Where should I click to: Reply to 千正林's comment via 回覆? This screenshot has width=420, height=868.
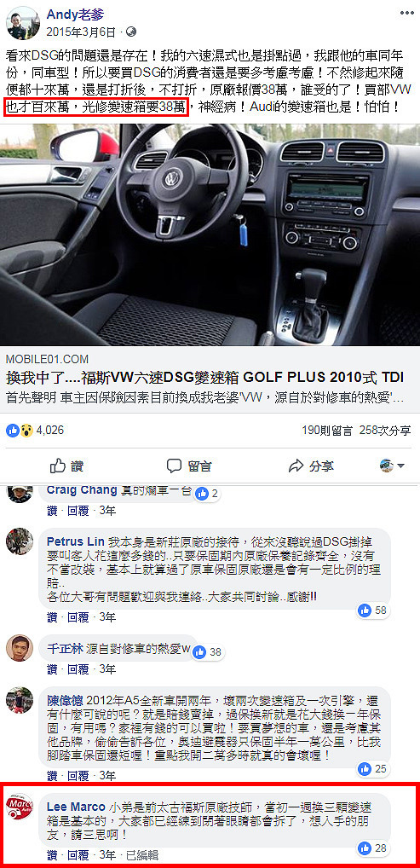coord(78,670)
